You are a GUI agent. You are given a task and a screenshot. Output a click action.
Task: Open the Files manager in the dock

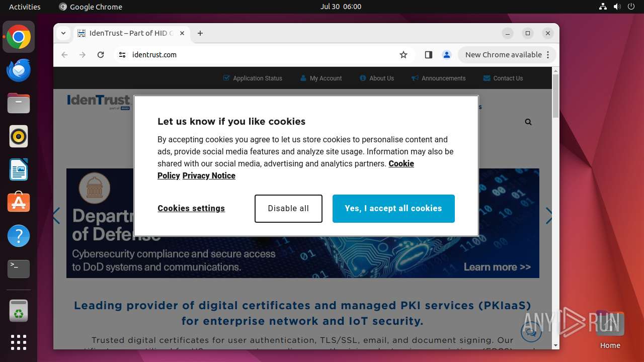tap(19, 104)
